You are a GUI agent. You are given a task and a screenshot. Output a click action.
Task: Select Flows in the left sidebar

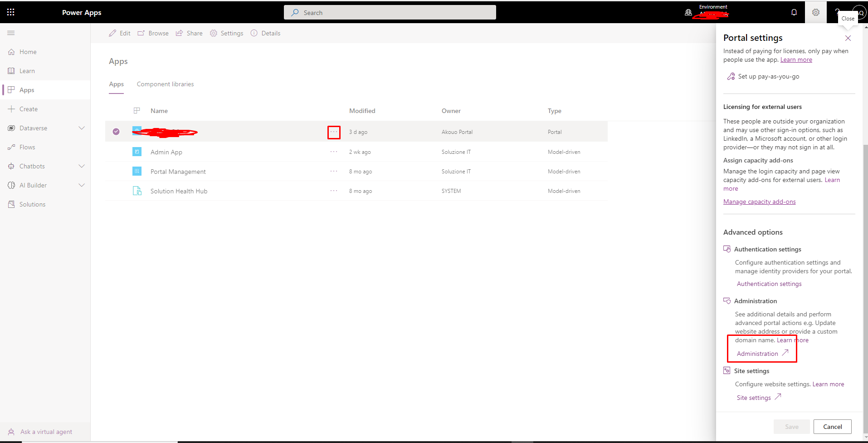(x=28, y=147)
